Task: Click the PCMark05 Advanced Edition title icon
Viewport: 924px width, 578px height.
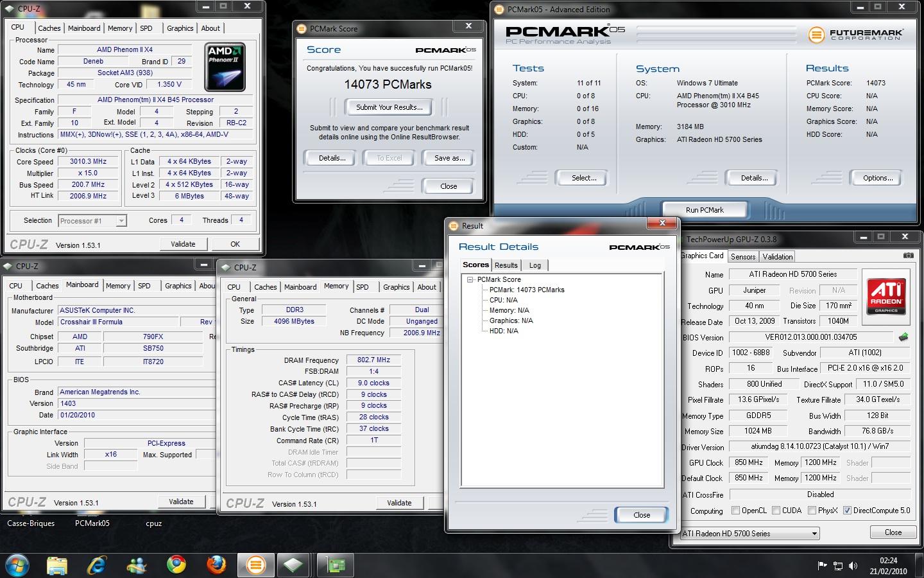Action: (500, 9)
